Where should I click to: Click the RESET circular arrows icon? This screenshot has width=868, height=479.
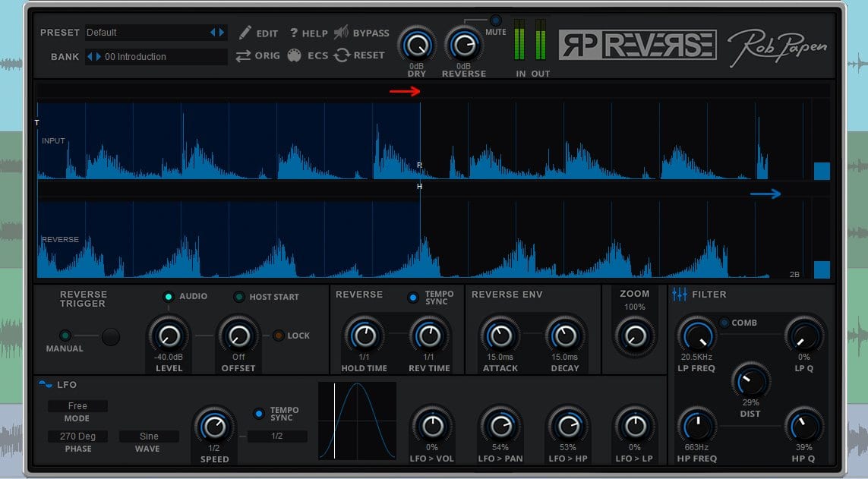point(342,55)
